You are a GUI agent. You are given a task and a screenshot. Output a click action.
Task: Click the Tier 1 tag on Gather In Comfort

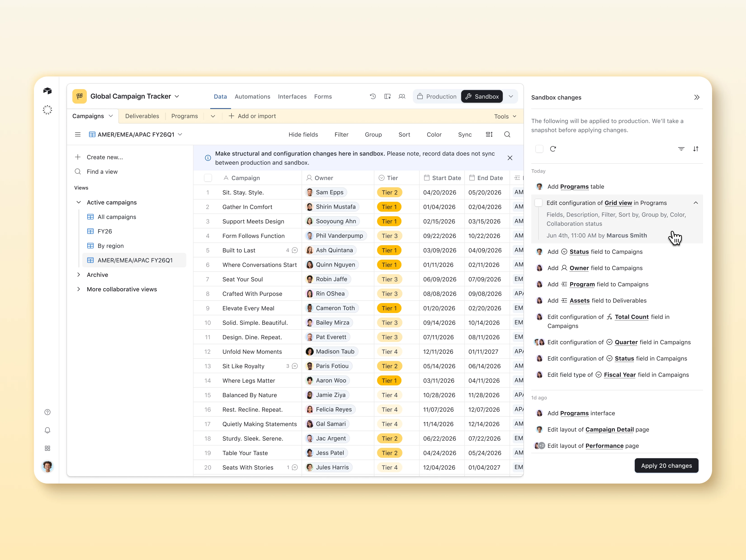pyautogui.click(x=389, y=207)
